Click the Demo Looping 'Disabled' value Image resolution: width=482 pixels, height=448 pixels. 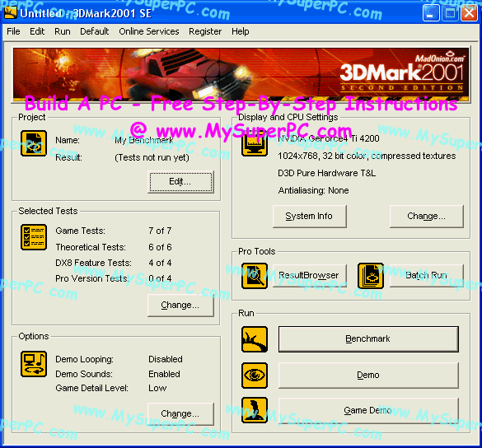pyautogui.click(x=166, y=359)
